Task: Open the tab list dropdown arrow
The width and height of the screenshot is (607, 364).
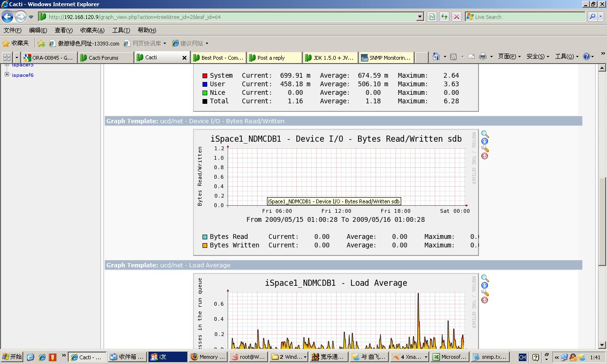Action: [17, 57]
